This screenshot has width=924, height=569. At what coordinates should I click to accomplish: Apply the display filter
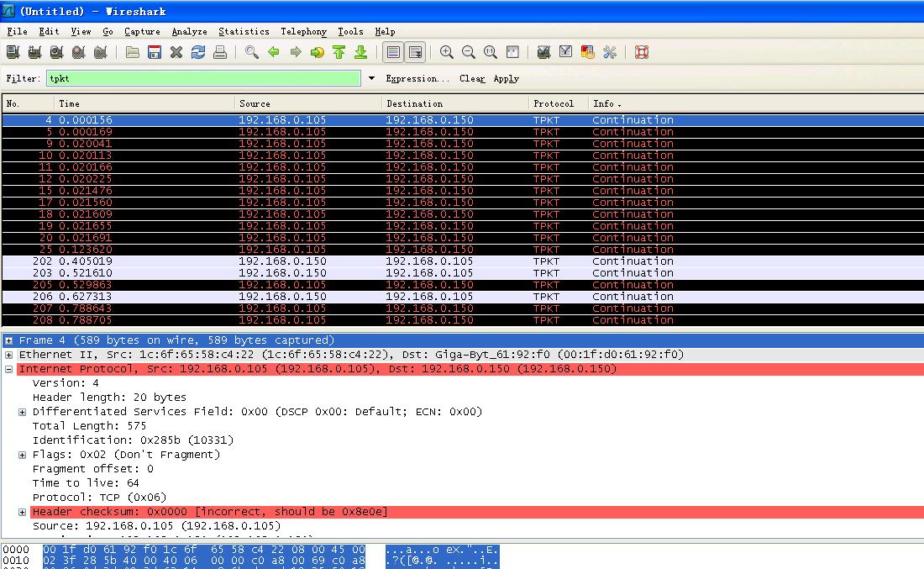click(507, 78)
